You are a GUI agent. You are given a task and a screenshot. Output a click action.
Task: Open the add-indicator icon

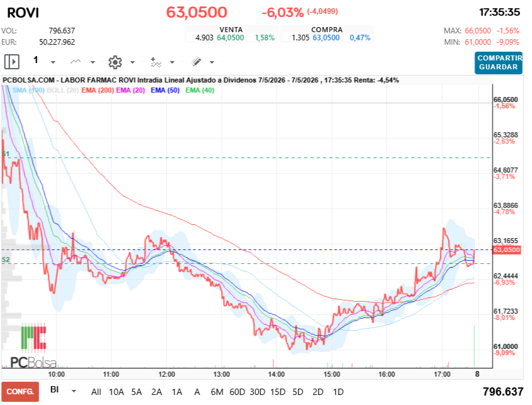coord(156,62)
